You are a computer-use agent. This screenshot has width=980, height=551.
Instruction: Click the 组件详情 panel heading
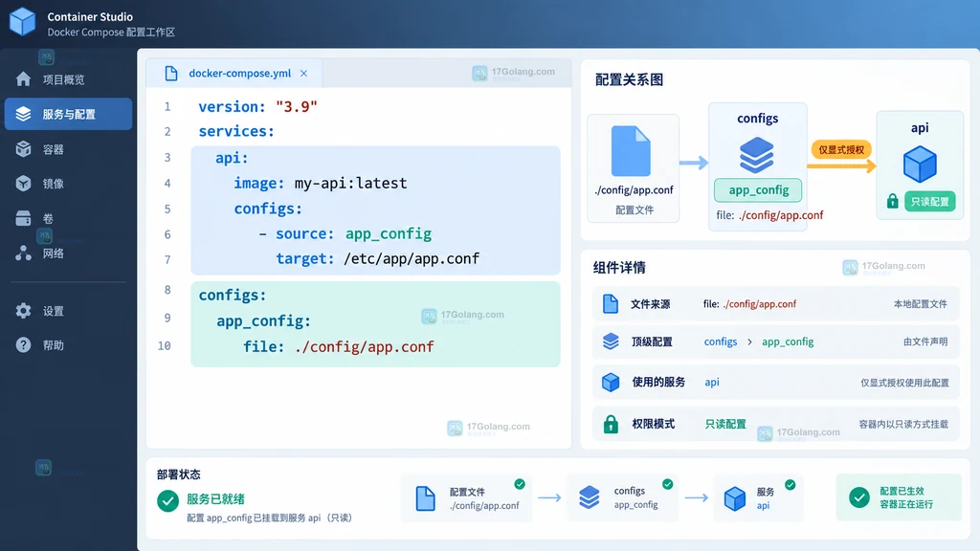coord(619,268)
